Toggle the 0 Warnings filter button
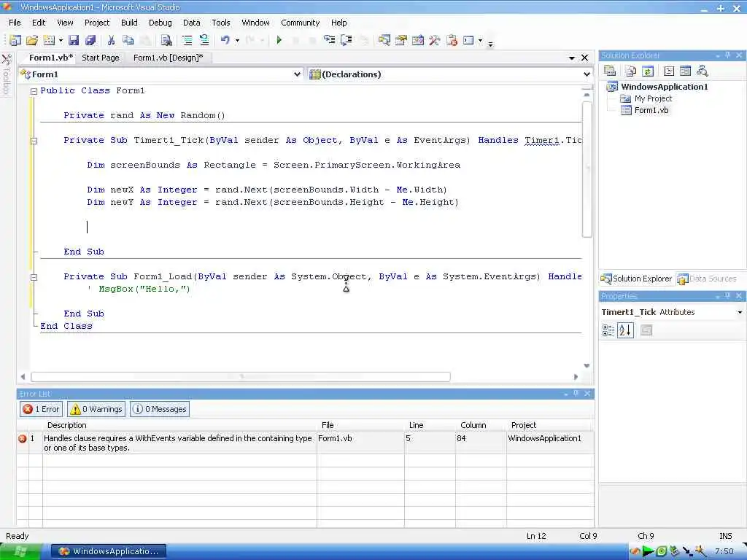Viewport: 747px width, 560px height. [97, 409]
